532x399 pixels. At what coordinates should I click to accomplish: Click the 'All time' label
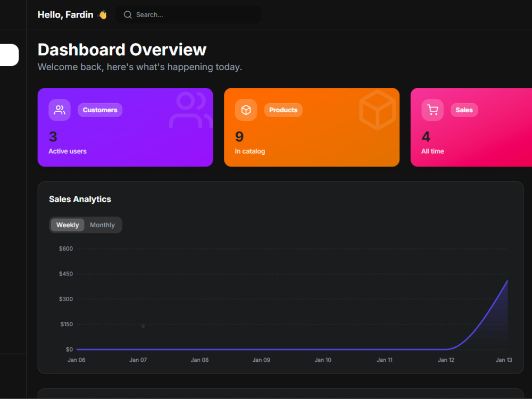tap(433, 151)
